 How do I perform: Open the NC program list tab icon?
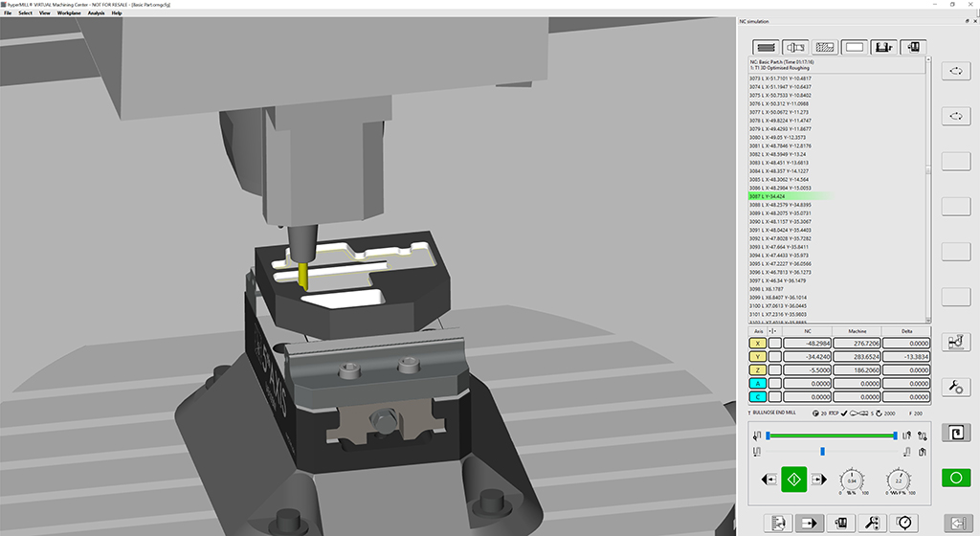[766, 48]
